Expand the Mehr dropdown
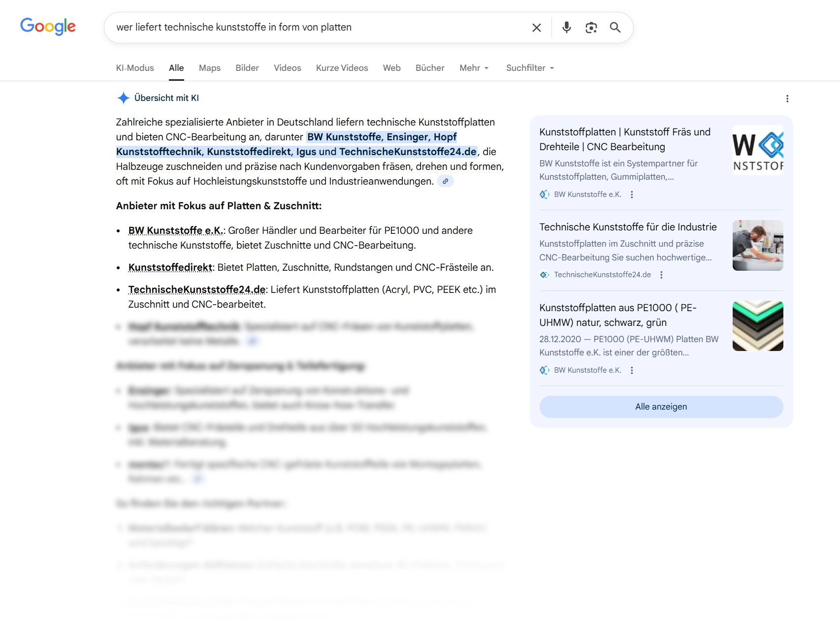Viewport: 840px width, 639px height. point(474,68)
